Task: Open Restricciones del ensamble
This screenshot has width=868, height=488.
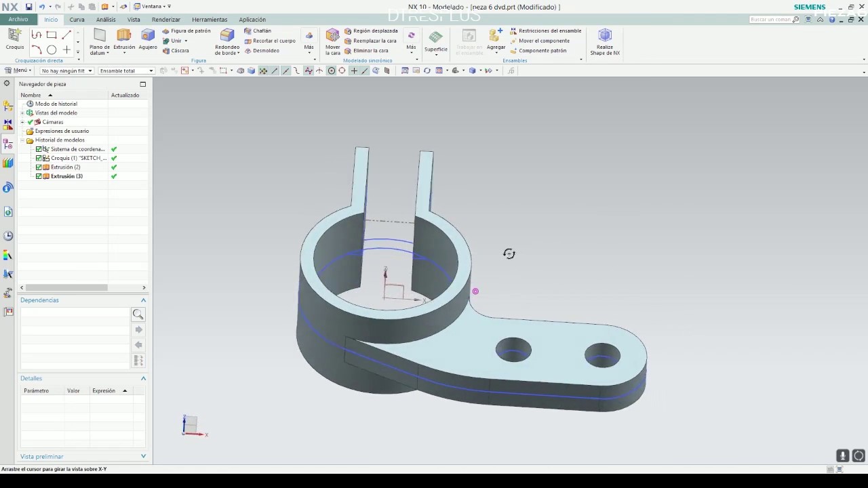Action: [x=545, y=30]
